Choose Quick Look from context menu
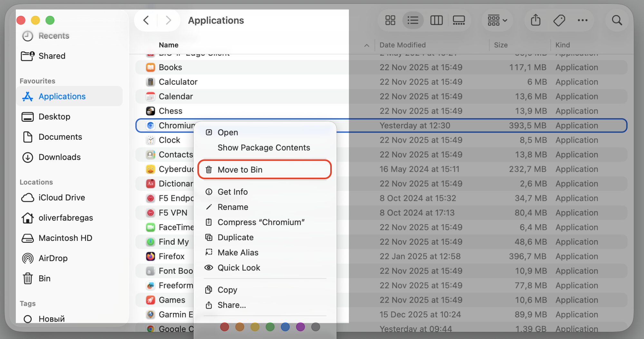The height and width of the screenshot is (339, 644). (x=265, y=268)
